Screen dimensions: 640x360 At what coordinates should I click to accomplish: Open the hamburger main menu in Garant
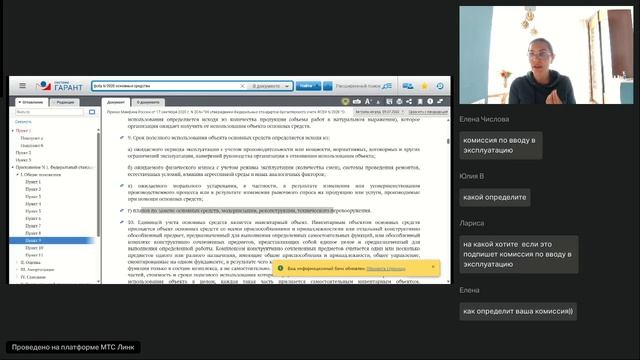pos(22,85)
